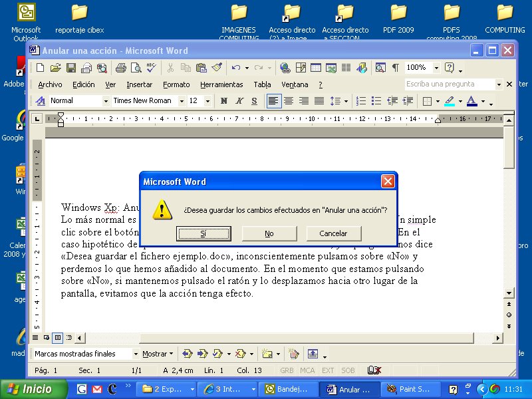Click the Styles and Formatting icon
The height and width of the screenshot is (399, 532).
coord(40,101)
